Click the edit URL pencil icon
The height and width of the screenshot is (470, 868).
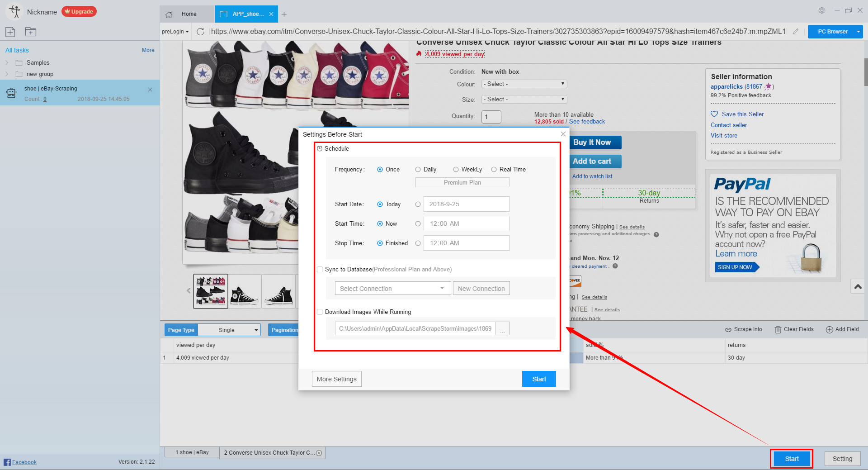point(796,31)
